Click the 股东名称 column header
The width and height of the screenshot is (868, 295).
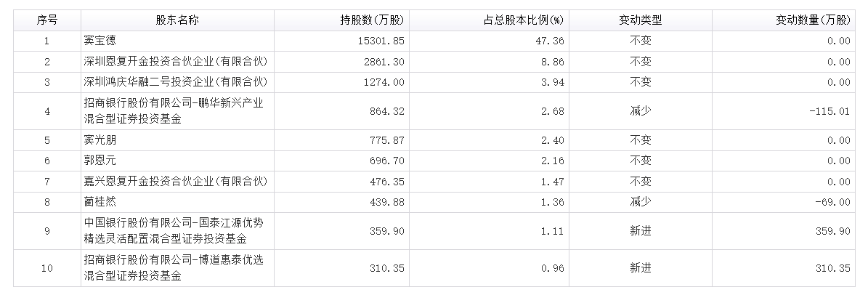click(177, 20)
